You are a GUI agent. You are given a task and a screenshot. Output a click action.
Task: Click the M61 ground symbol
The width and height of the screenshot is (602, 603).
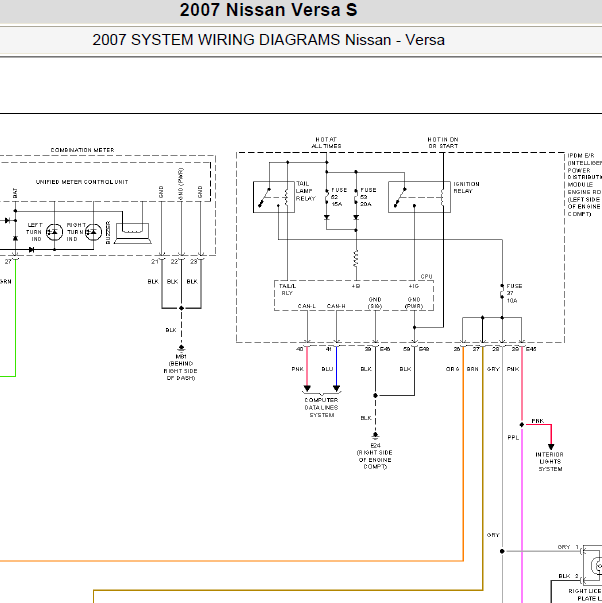tap(181, 348)
